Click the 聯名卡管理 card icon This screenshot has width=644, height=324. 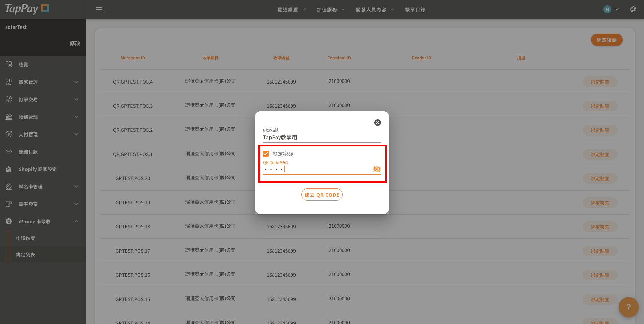[x=9, y=186]
